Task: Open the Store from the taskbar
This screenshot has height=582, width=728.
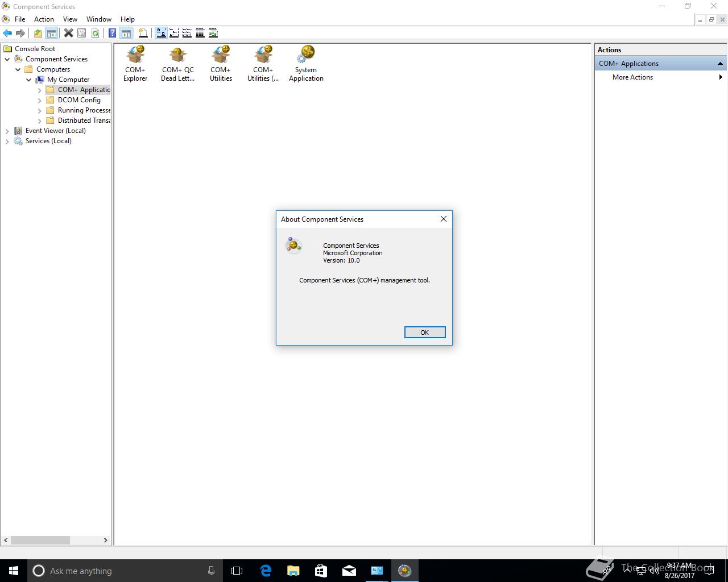Action: click(x=321, y=571)
